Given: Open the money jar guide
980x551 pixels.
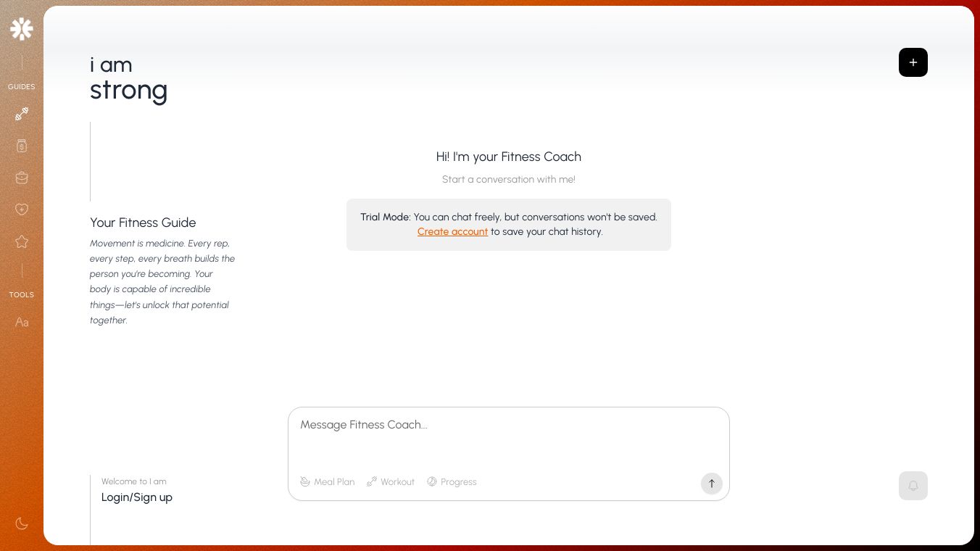Looking at the screenshot, I should 22,146.
